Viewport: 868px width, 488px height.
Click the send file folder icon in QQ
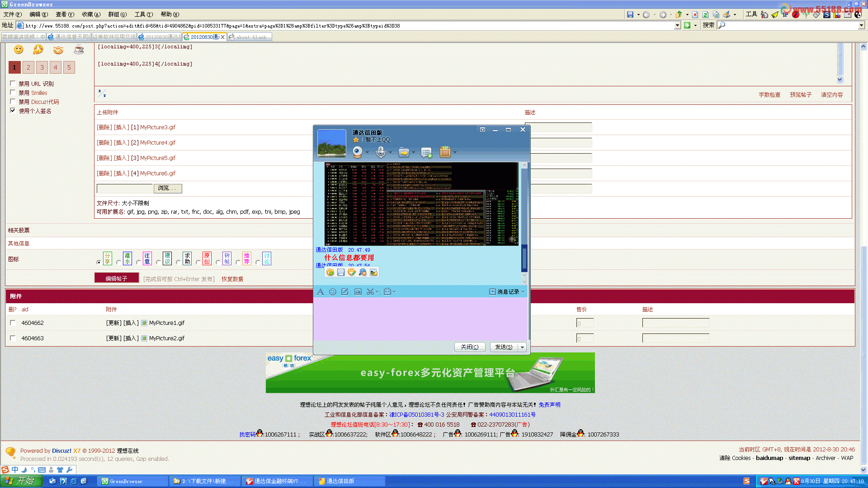click(x=404, y=152)
